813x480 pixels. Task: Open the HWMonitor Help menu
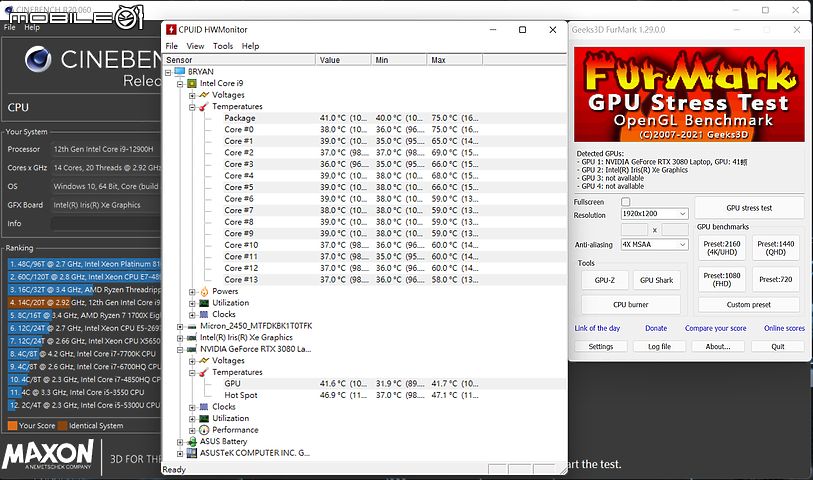(x=250, y=46)
